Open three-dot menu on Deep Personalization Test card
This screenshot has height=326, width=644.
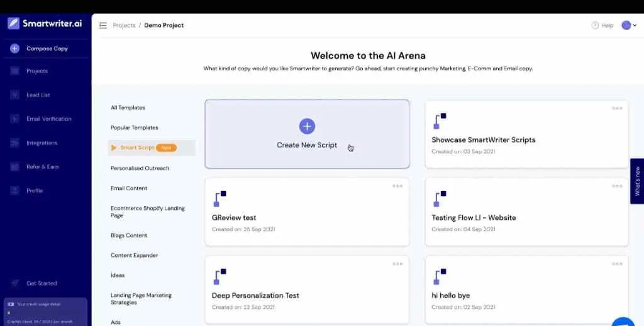point(397,264)
